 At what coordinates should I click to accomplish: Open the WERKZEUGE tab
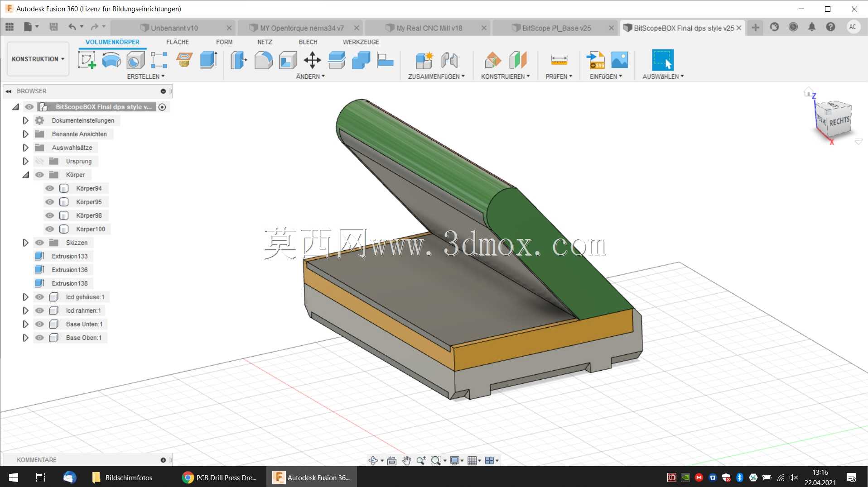coord(361,42)
